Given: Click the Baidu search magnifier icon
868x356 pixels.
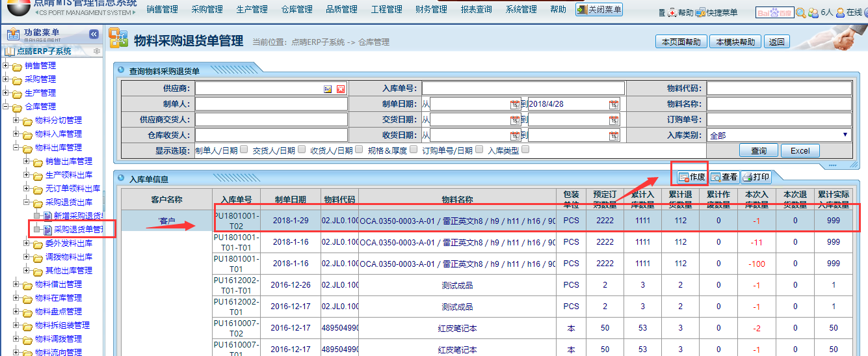Looking at the screenshot, I should point(800,12).
